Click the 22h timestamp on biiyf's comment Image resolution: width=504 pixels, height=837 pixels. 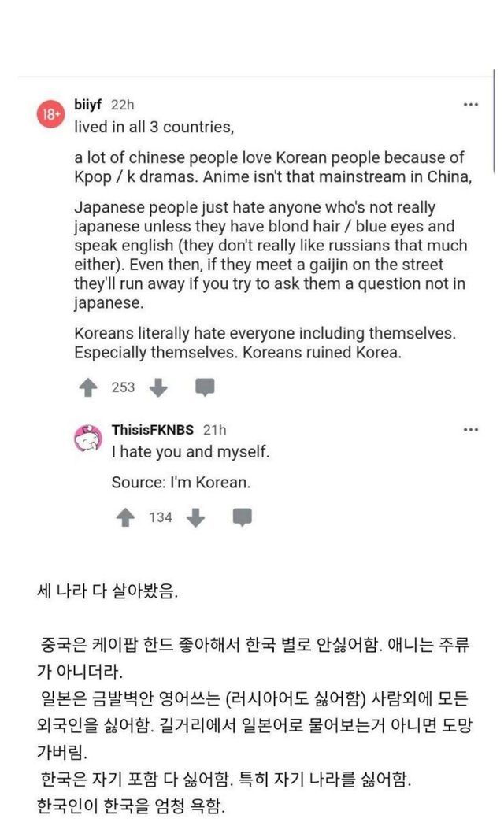(x=122, y=105)
